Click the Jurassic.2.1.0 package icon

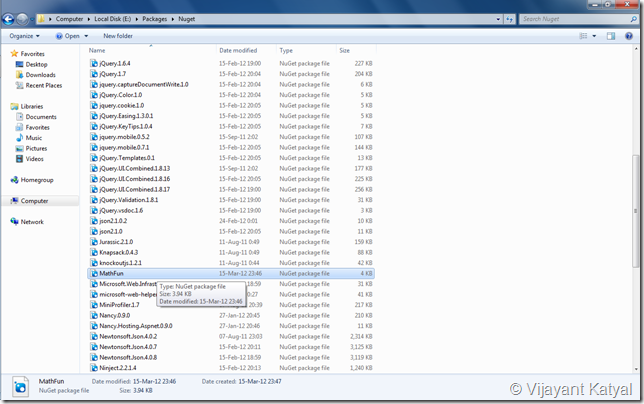[94, 242]
